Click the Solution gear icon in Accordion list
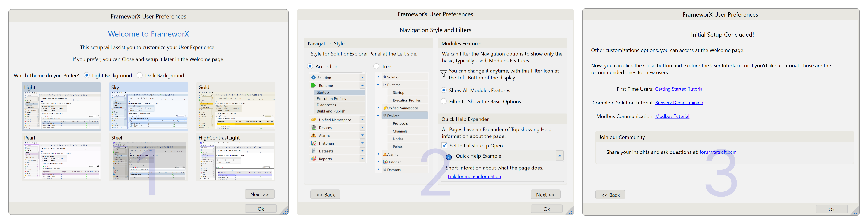 coord(313,77)
